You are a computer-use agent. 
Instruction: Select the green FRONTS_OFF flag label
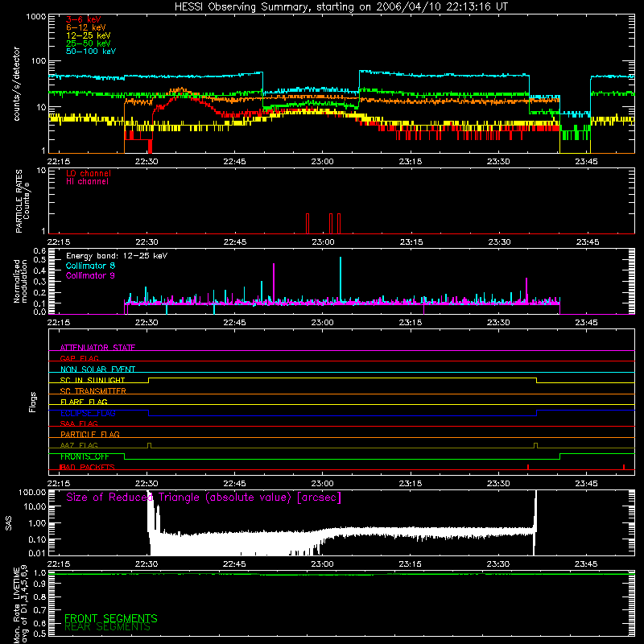coord(85,456)
